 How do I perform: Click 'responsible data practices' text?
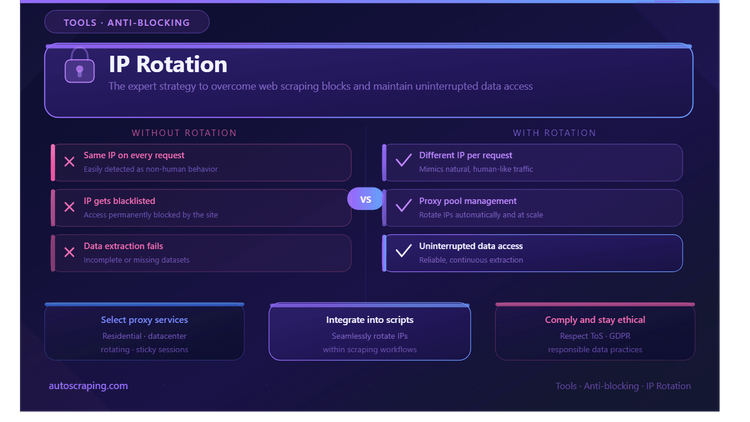(x=595, y=349)
